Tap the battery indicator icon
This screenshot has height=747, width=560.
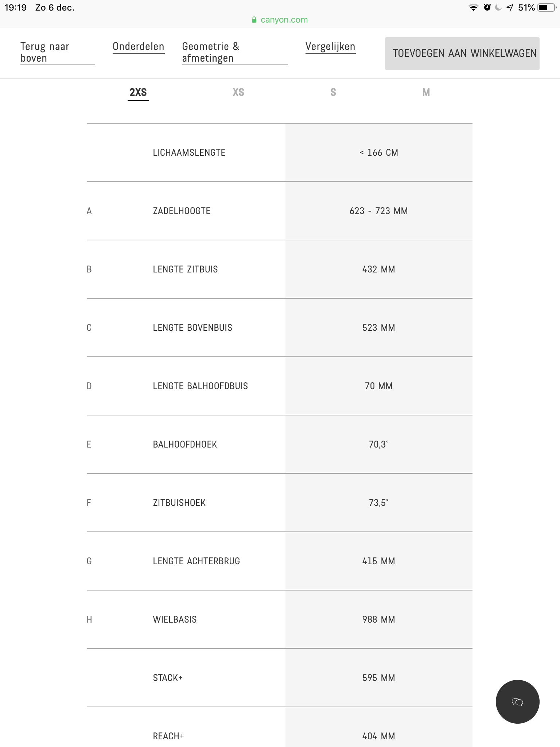click(547, 8)
